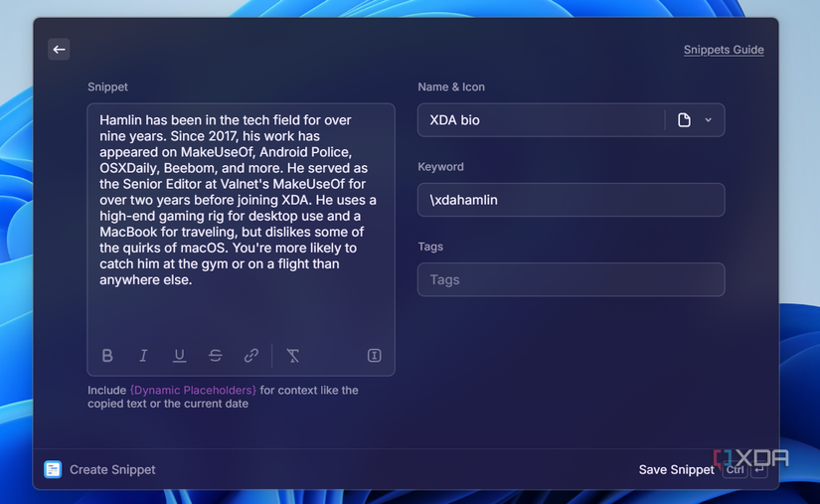Insert a hyperlink into the snippet
820x504 pixels.
coord(251,356)
